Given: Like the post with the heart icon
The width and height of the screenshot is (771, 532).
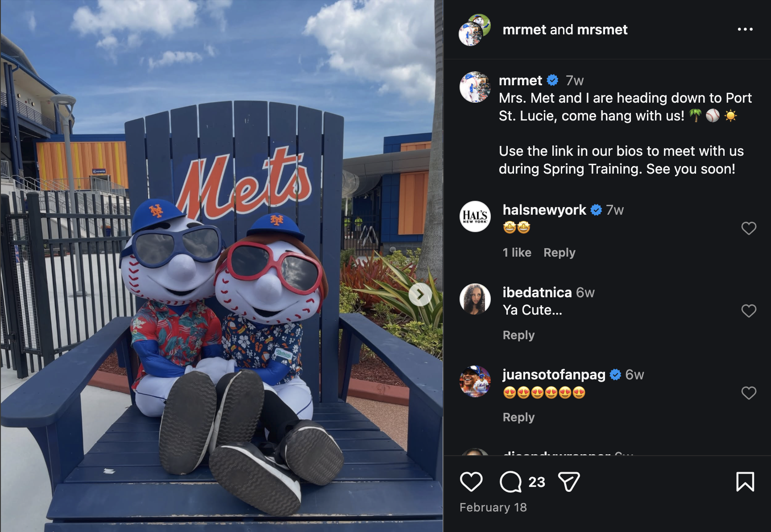Looking at the screenshot, I should tap(471, 482).
